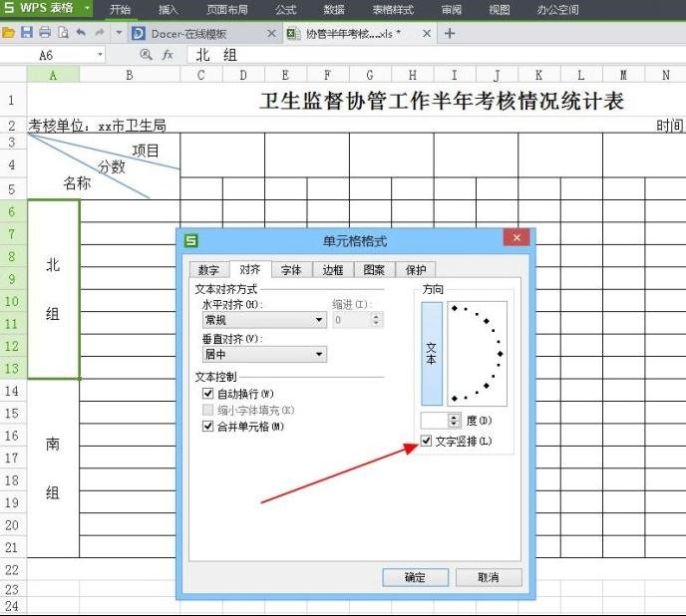Expand the name box dropdown arrow
686x616 pixels.
pos(100,55)
